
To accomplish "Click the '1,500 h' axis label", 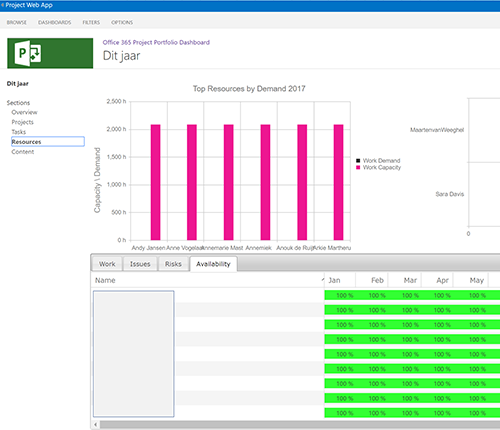I will (116, 157).
